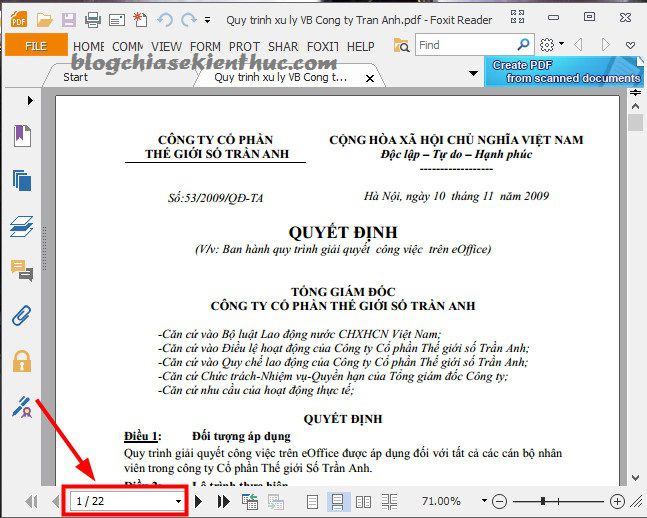Open the Pages thumbnails panel
The width and height of the screenshot is (647, 518).
(x=23, y=180)
